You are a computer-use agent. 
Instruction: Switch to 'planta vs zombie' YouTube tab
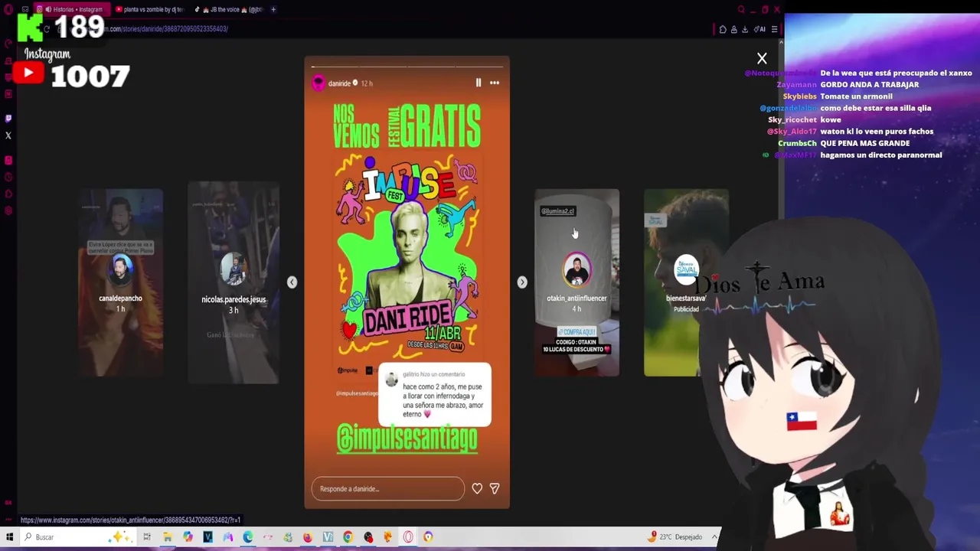tap(149, 9)
